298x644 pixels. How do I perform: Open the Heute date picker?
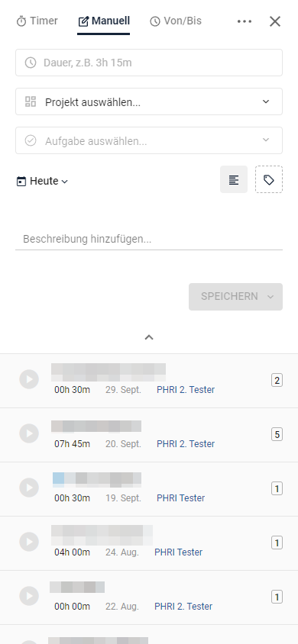[42, 181]
